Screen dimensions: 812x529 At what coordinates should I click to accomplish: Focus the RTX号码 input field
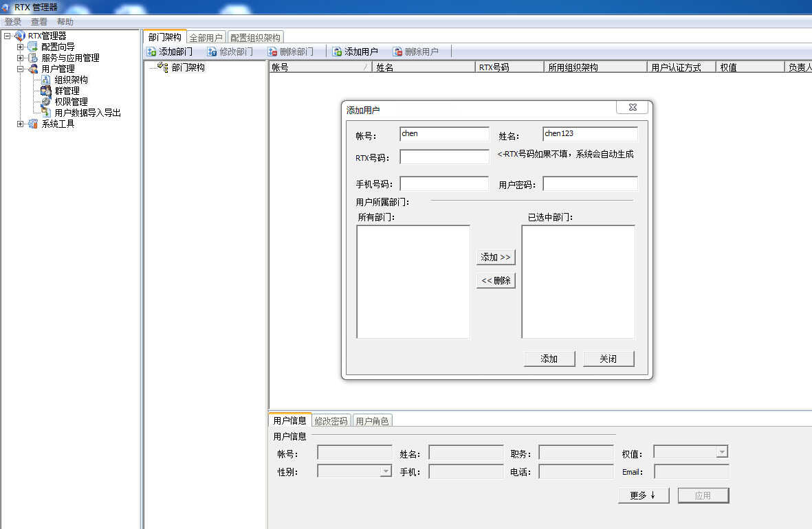[444, 157]
